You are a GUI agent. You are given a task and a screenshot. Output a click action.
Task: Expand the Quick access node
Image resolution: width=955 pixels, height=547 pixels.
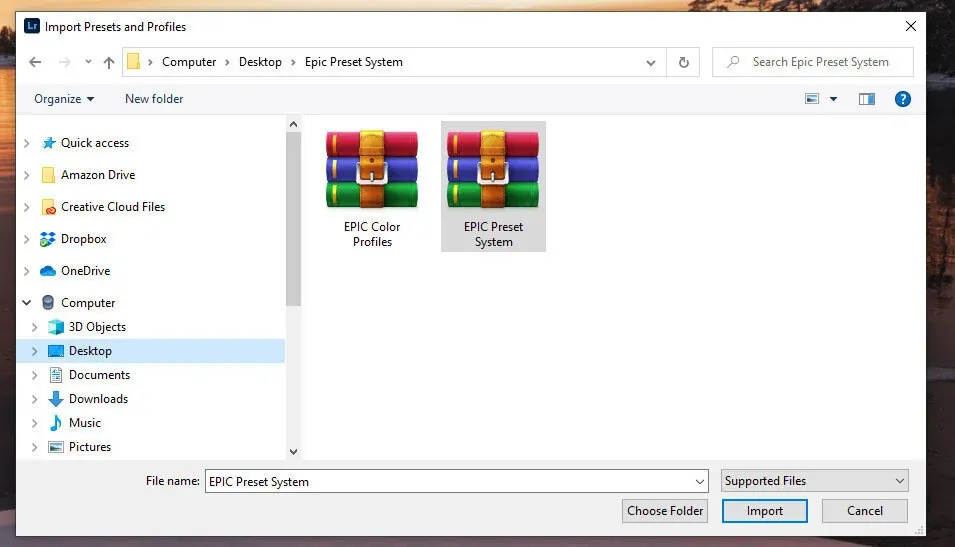(x=27, y=143)
